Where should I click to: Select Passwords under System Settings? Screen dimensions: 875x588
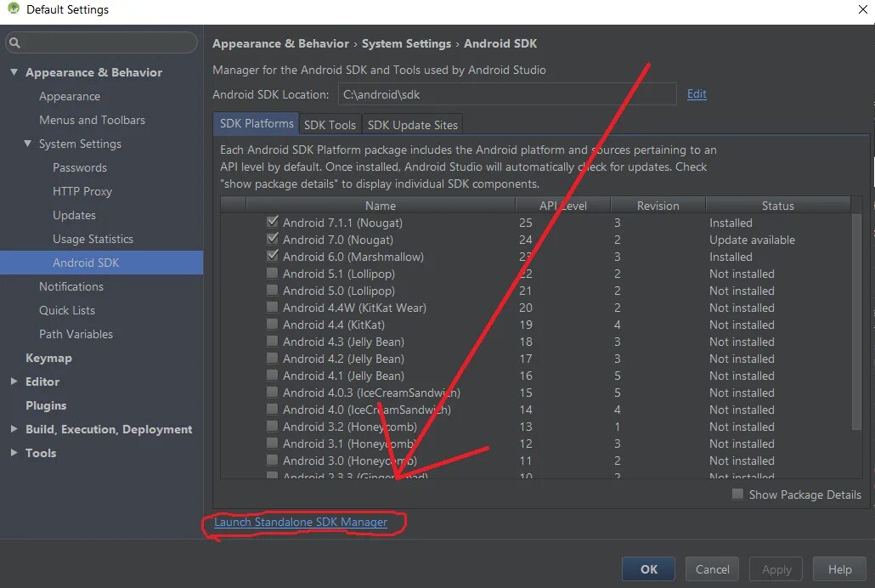pos(80,167)
